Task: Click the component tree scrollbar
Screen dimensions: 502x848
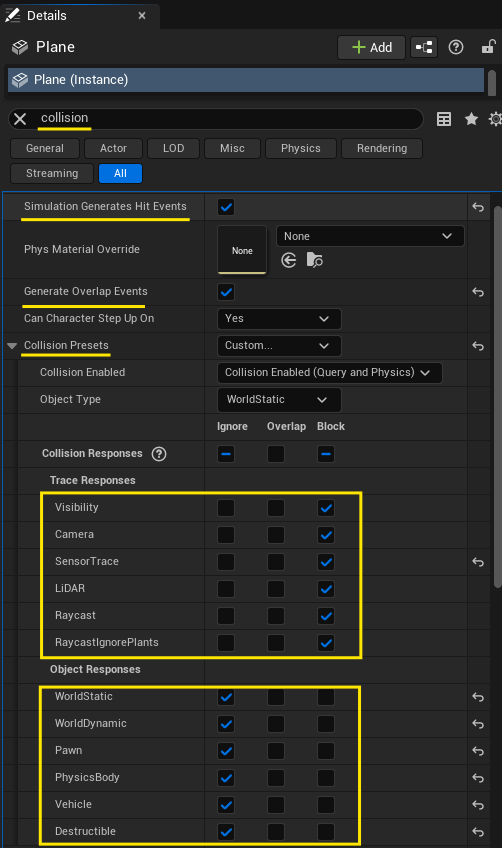Action: click(492, 83)
